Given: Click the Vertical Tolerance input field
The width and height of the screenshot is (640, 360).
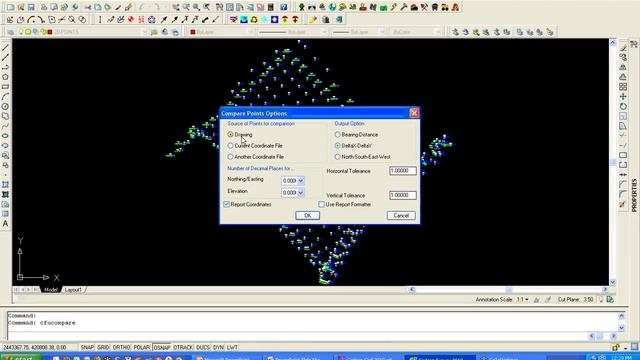Looking at the screenshot, I should point(403,195).
